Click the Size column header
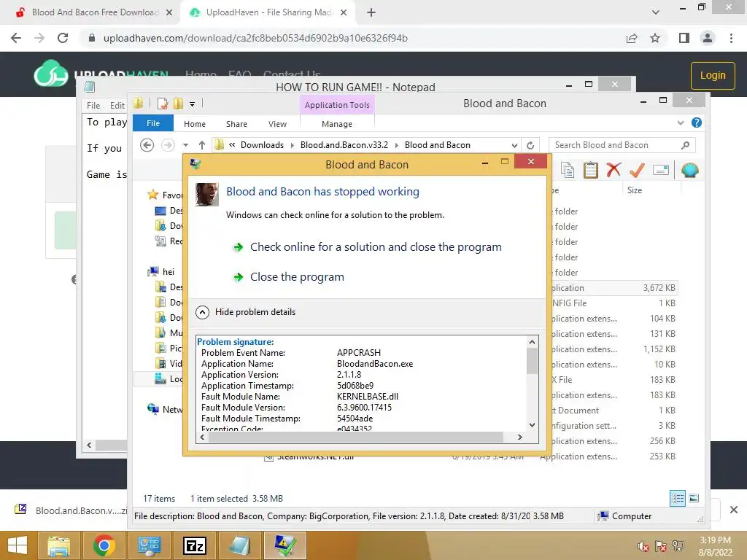The image size is (747, 560). 635,190
